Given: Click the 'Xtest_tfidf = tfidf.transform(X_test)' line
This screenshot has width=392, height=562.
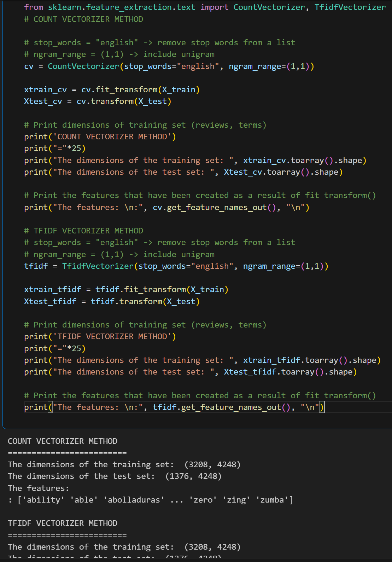Looking at the screenshot, I should (x=112, y=301).
